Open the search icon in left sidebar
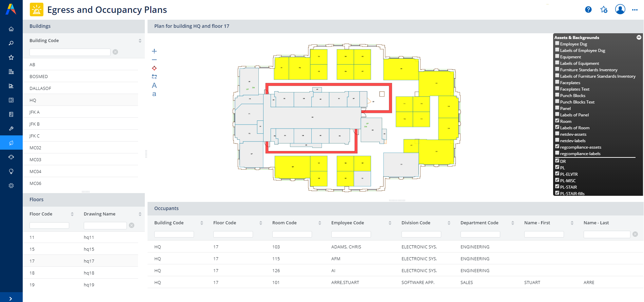 pos(11,43)
